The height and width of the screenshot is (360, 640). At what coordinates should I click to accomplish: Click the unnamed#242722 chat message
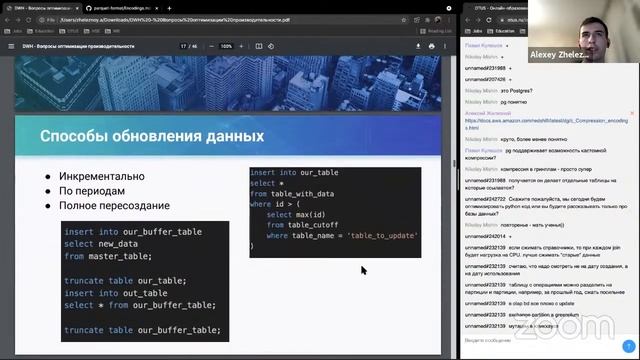pos(546,207)
